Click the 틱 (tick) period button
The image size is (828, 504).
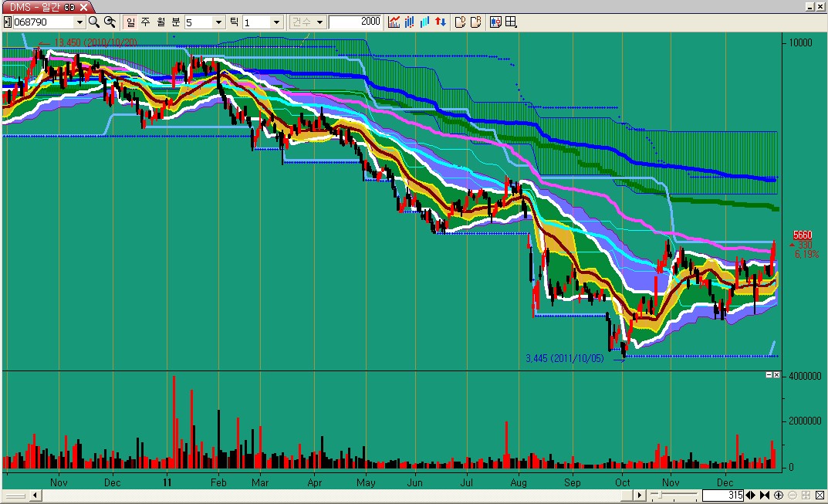point(234,22)
